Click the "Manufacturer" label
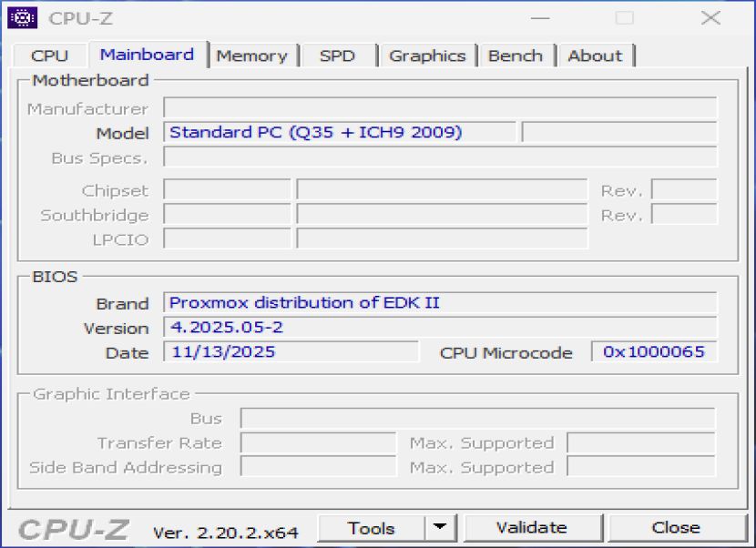 coord(87,109)
